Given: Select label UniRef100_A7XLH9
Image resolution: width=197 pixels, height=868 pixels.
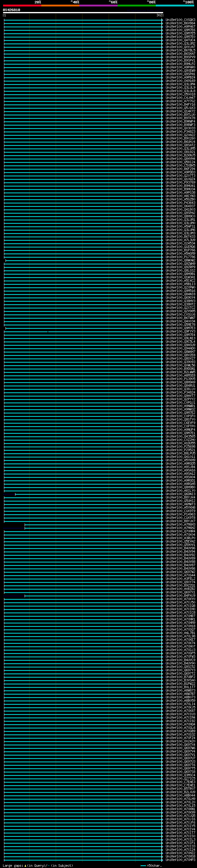Looking at the screenshot, I should click(x=180, y=799).
